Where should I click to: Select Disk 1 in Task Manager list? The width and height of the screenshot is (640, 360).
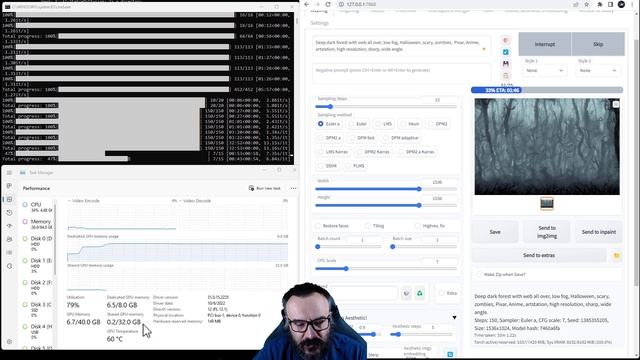coord(38,265)
